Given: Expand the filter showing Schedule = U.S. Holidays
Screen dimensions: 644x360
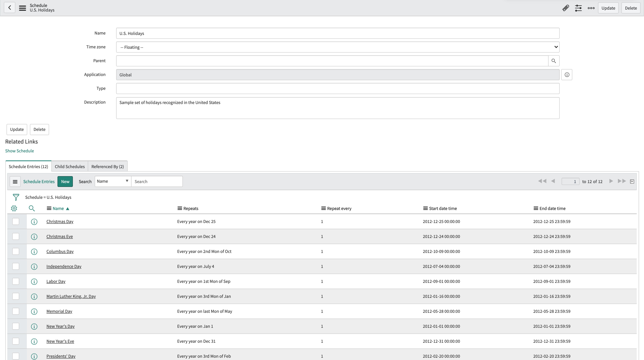Looking at the screenshot, I should [x=16, y=197].
